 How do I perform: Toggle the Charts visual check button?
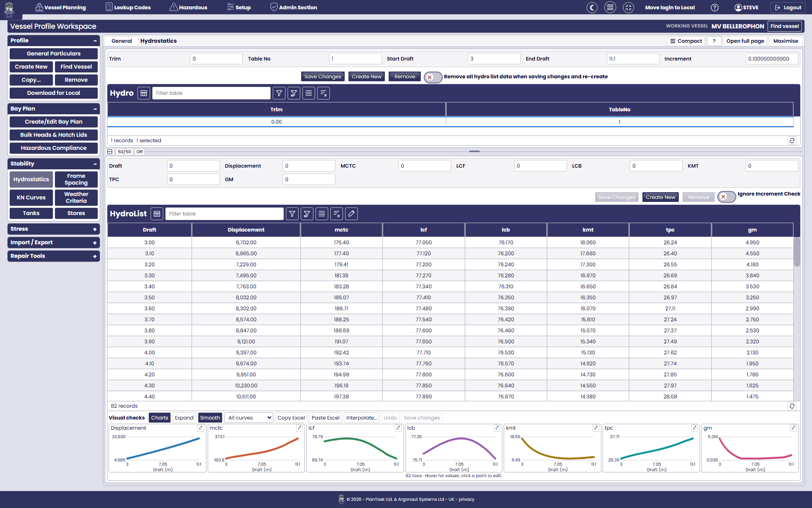pos(159,418)
